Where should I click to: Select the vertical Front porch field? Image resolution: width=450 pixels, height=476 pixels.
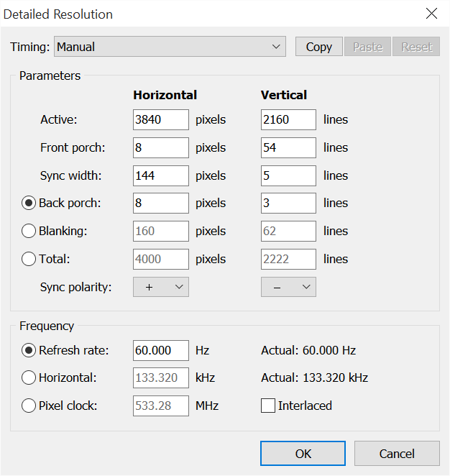288,147
